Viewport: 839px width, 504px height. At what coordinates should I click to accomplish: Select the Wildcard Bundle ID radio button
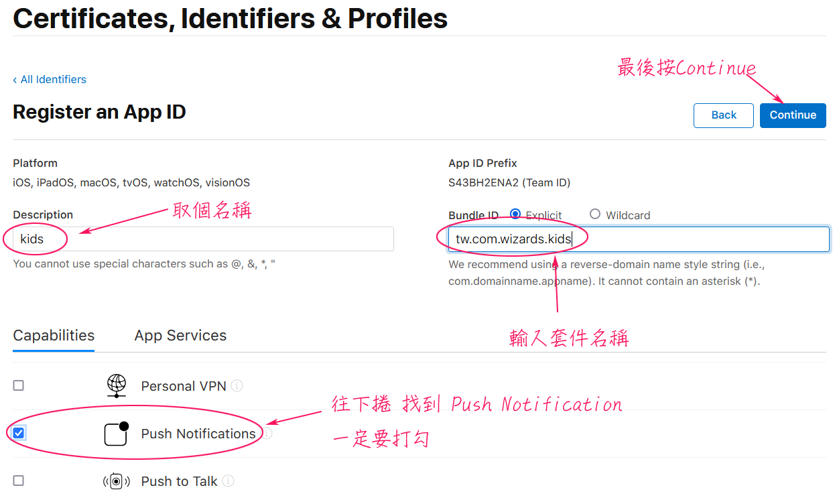click(595, 214)
